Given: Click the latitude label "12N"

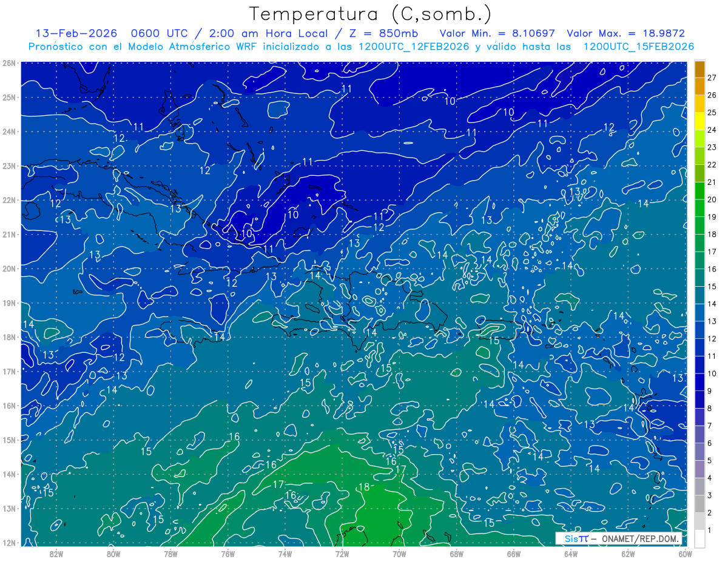Looking at the screenshot, I should coord(8,543).
